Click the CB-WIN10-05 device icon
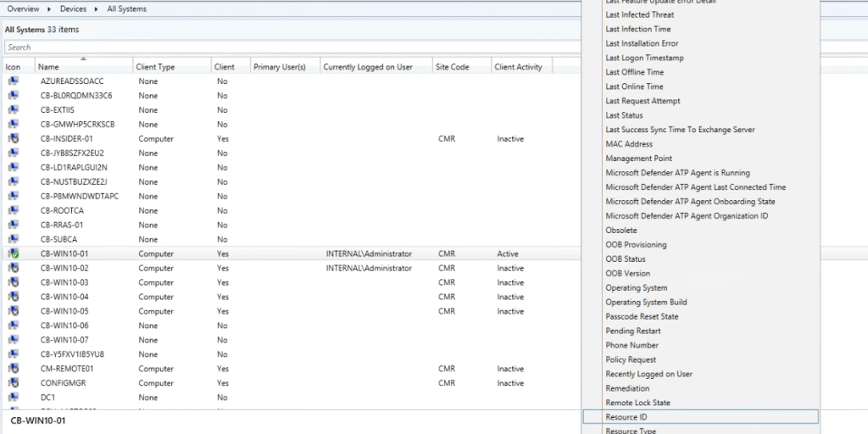 (x=14, y=311)
